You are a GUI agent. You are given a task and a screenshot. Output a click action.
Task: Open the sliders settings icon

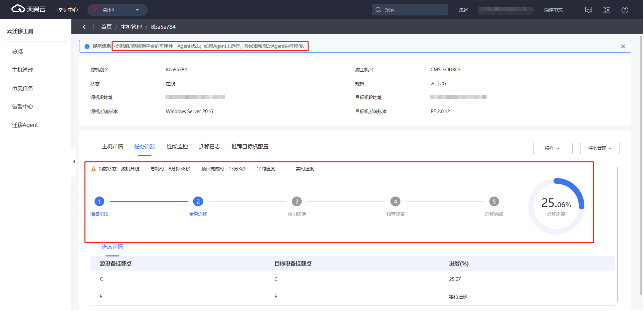607,10
